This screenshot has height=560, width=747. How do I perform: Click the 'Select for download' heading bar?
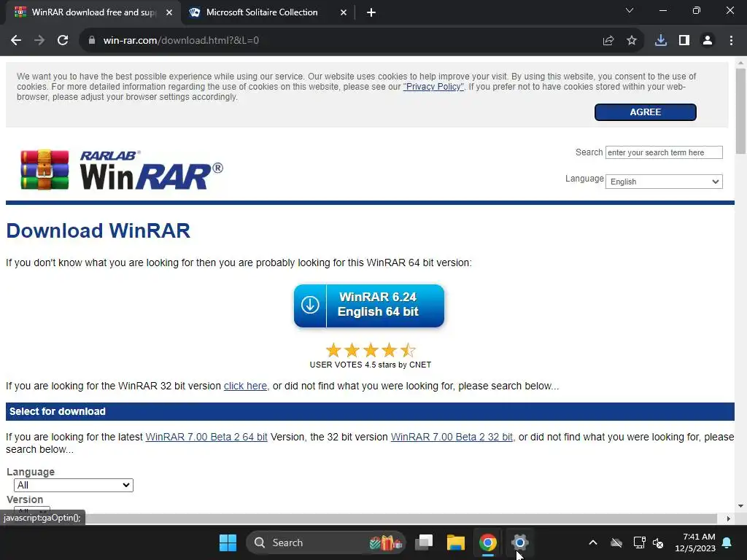(370, 411)
